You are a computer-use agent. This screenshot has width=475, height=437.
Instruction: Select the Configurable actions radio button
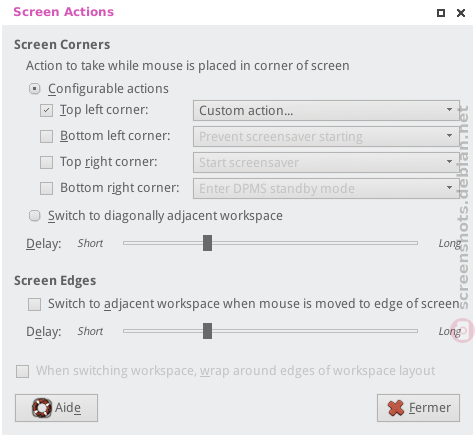tap(34, 89)
